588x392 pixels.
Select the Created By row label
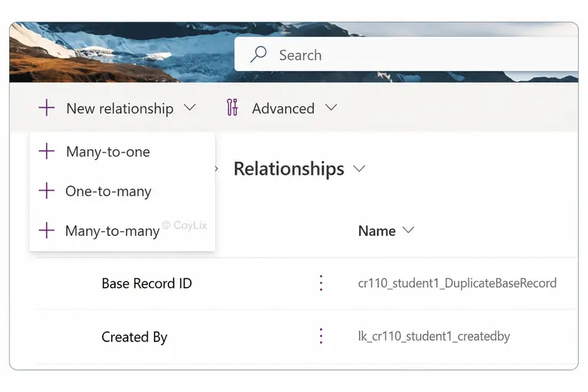point(134,337)
